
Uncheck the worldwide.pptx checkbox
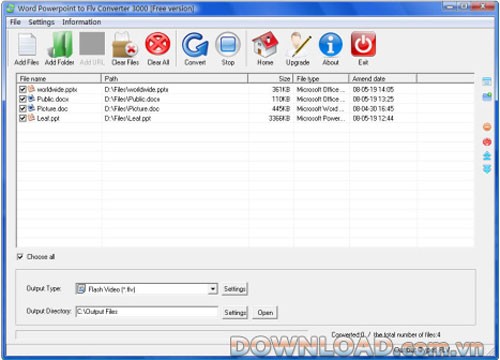[23, 89]
